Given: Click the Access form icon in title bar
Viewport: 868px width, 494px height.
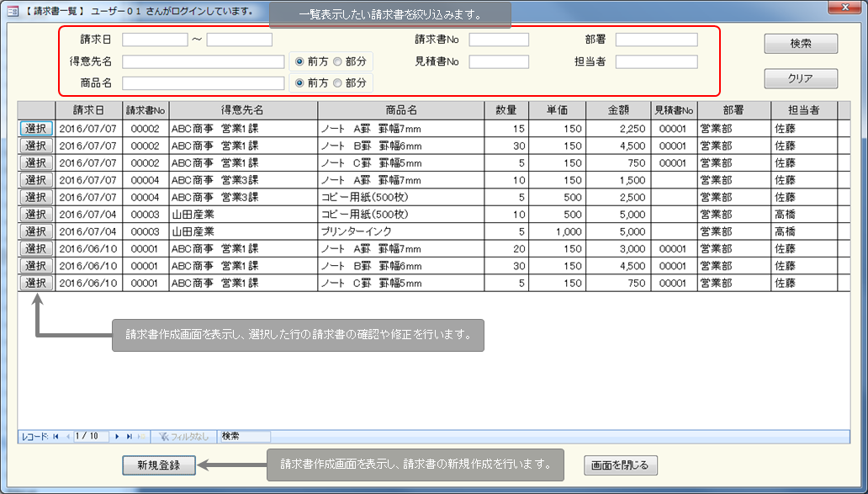Looking at the screenshot, I should click(x=13, y=10).
